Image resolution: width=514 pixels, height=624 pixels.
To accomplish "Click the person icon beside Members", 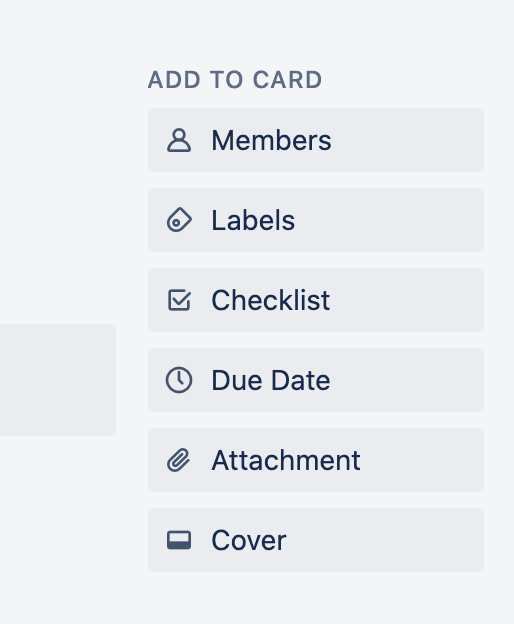I will 179,140.
